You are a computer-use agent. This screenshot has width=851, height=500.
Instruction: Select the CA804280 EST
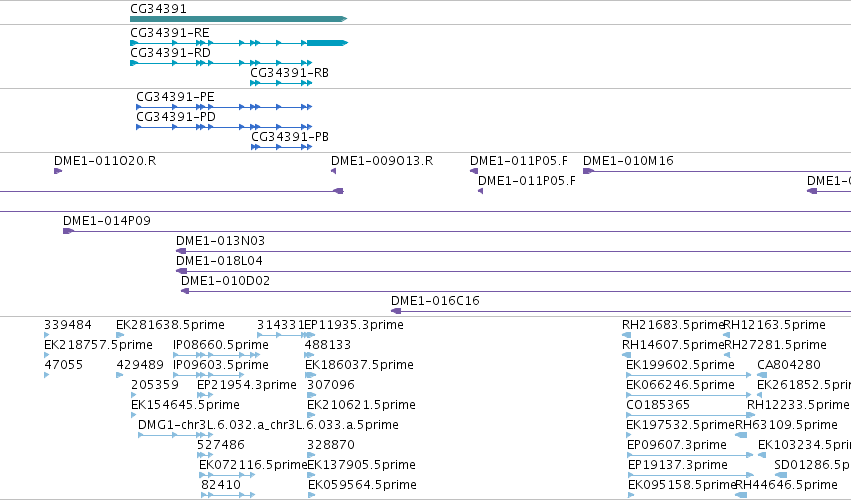coord(762,375)
